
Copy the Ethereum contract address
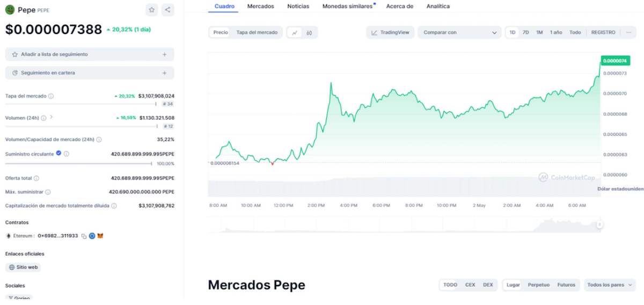(84, 236)
